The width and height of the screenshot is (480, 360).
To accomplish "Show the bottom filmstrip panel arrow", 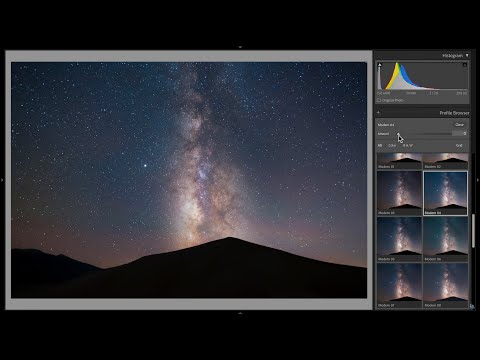I will click(240, 313).
